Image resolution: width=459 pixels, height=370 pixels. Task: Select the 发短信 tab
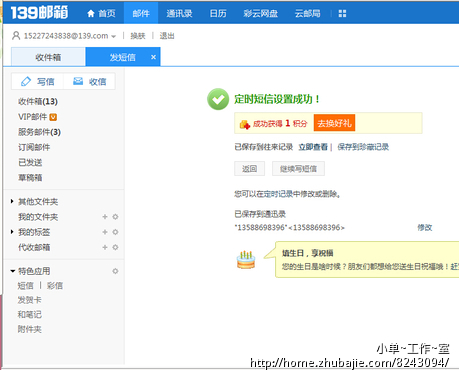[123, 57]
